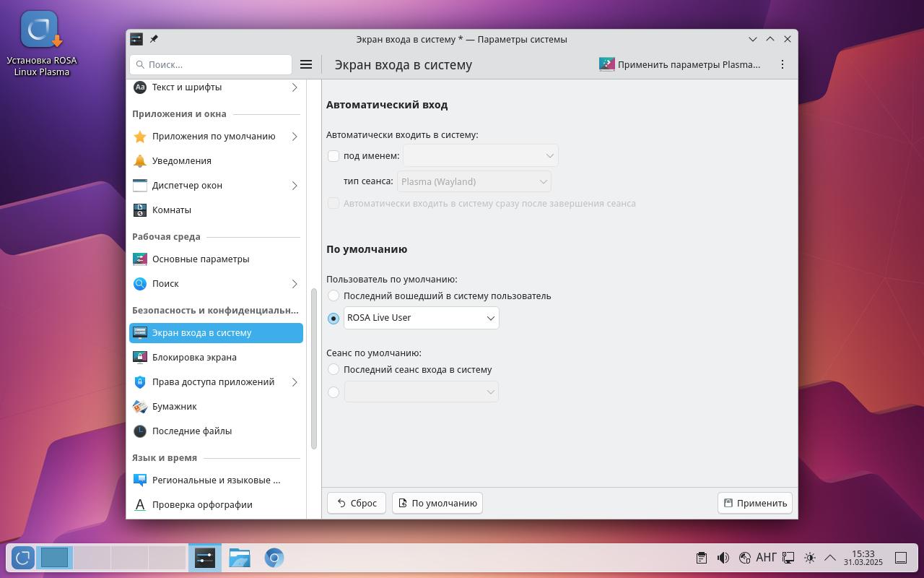This screenshot has width=924, height=578.
Task: Click the Activities (Комнаты) icon
Action: pos(140,210)
